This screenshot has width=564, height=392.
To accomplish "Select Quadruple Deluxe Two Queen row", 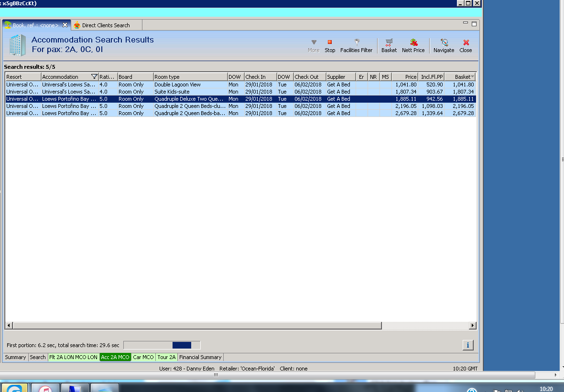I will (240, 99).
